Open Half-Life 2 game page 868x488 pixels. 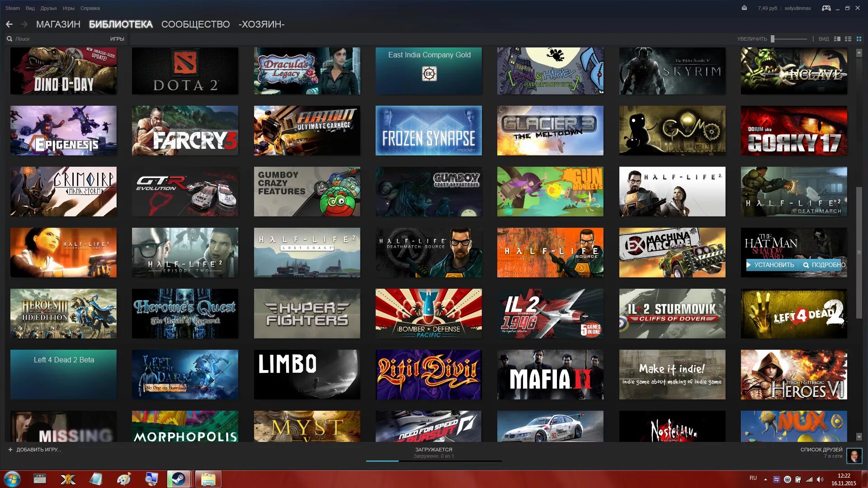point(672,191)
